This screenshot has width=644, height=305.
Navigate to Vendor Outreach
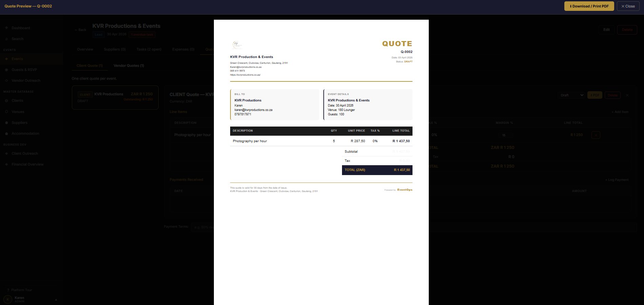[26, 81]
